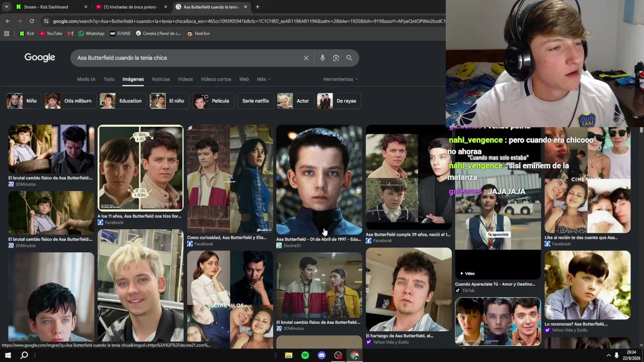The image size is (644, 362).
Task: Open the Decine21 Asa Butterfield portrait image
Action: click(319, 180)
